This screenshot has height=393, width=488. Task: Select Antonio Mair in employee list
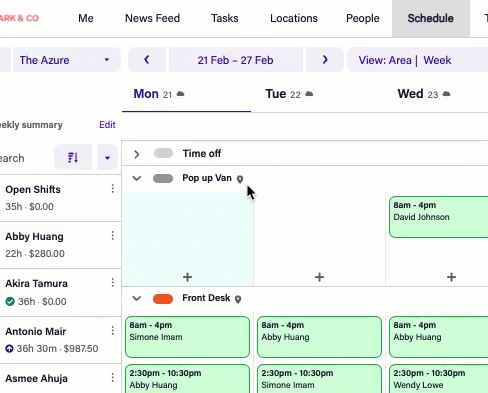click(60, 340)
